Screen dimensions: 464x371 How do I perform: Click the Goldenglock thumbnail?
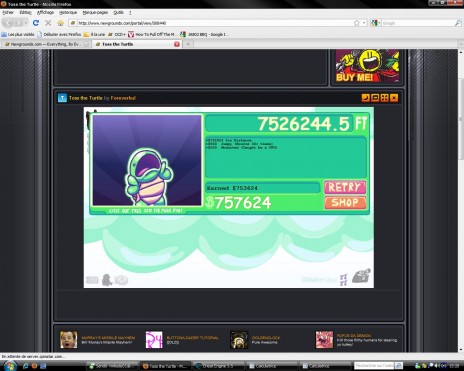tap(239, 340)
